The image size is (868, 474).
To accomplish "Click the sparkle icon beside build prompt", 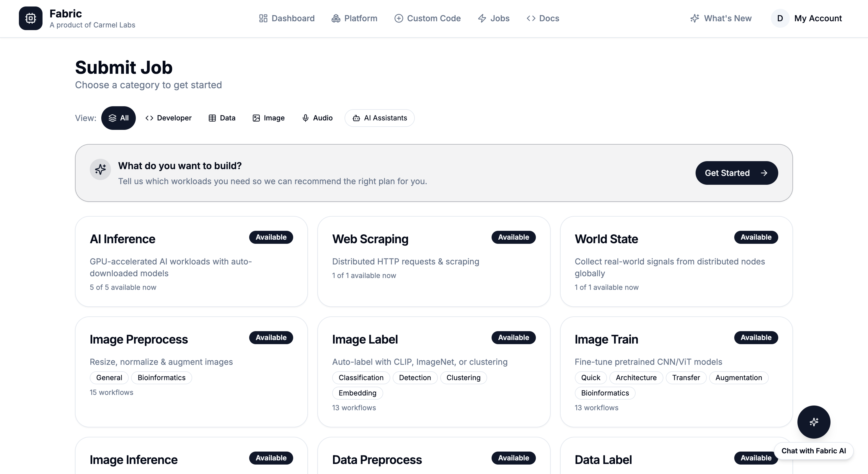I will (100, 169).
